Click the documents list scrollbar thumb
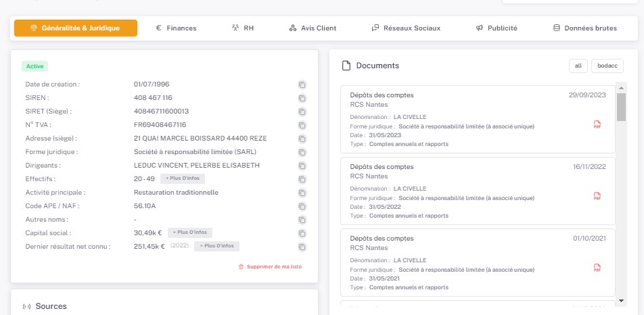The width and height of the screenshot is (644, 315). click(x=621, y=107)
